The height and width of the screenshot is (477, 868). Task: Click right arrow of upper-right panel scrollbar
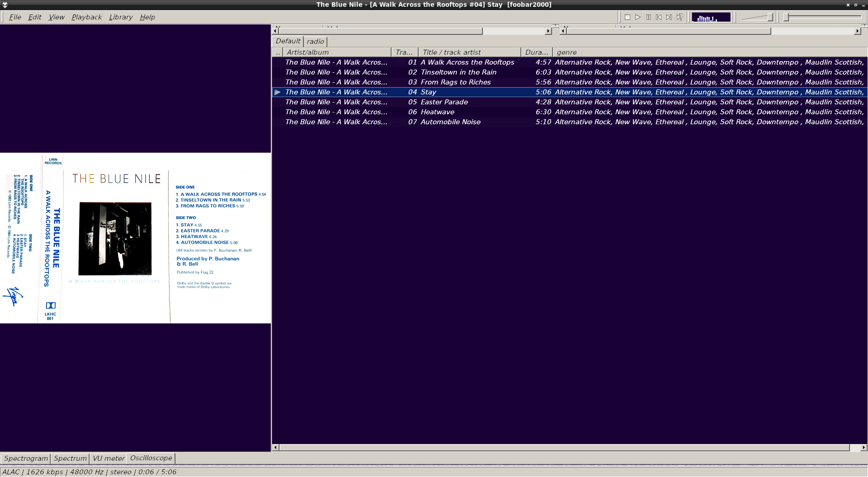pos(857,31)
